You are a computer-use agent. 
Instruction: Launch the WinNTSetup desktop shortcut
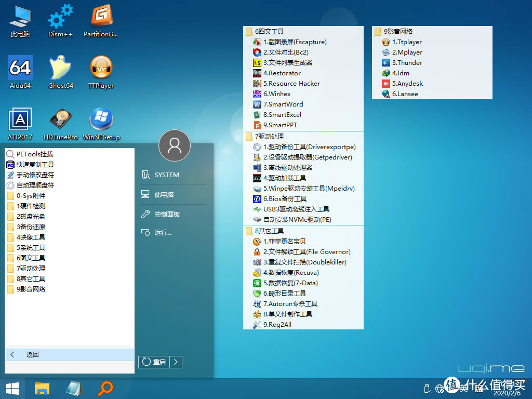101,124
